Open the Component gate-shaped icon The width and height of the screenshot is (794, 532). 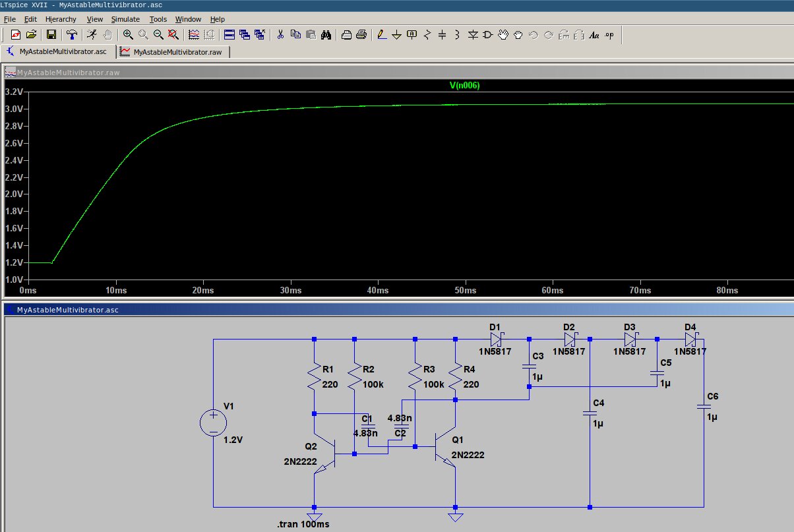click(488, 35)
